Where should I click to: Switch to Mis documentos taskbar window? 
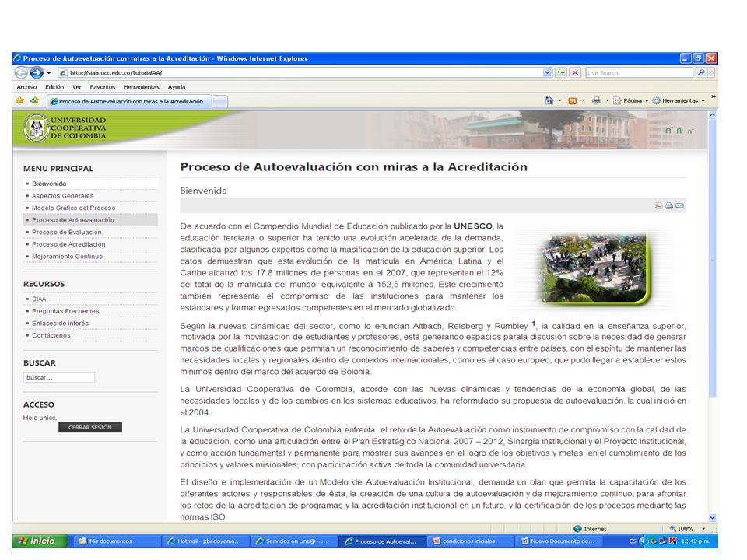[x=117, y=541]
